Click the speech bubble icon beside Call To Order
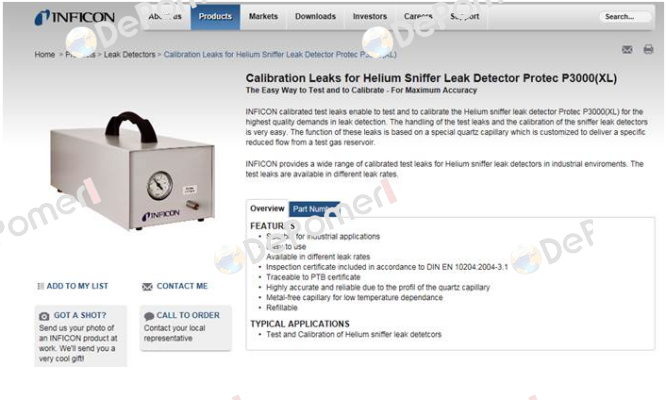666x400 pixels. tap(149, 316)
